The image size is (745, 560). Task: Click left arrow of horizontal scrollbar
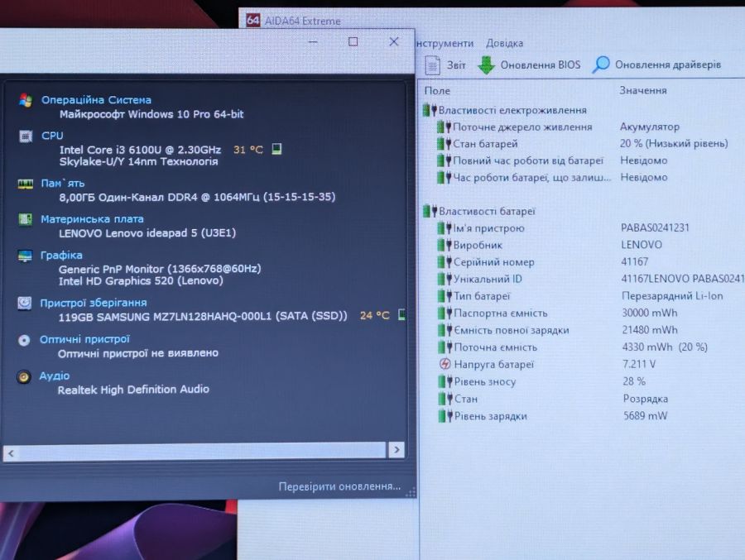[11, 453]
